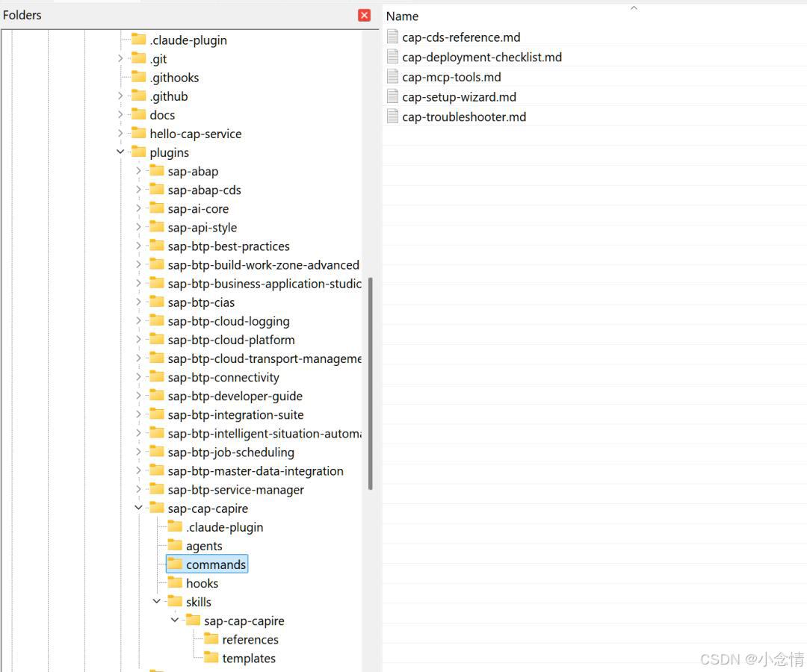
Task: Click the templates folder icon
Action: [x=211, y=658]
